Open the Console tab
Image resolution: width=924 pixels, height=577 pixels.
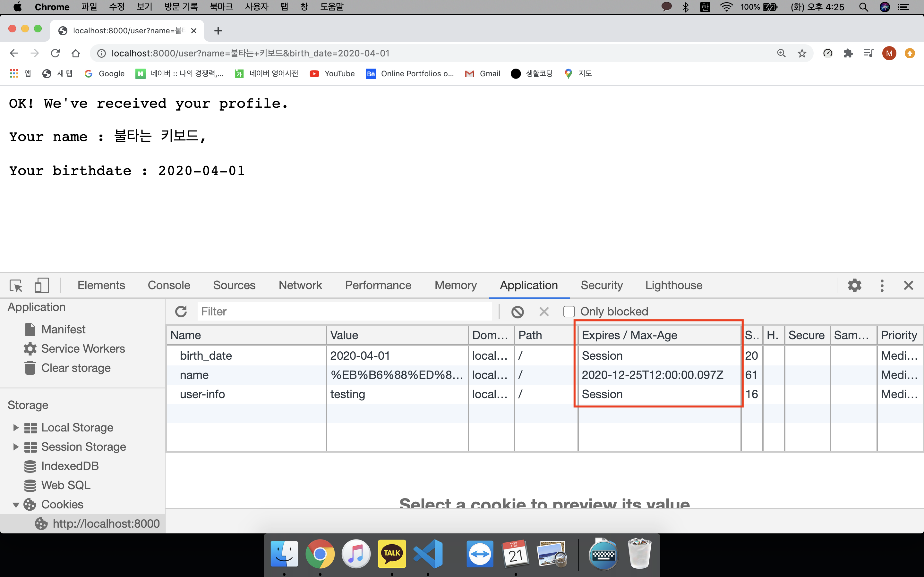point(169,285)
